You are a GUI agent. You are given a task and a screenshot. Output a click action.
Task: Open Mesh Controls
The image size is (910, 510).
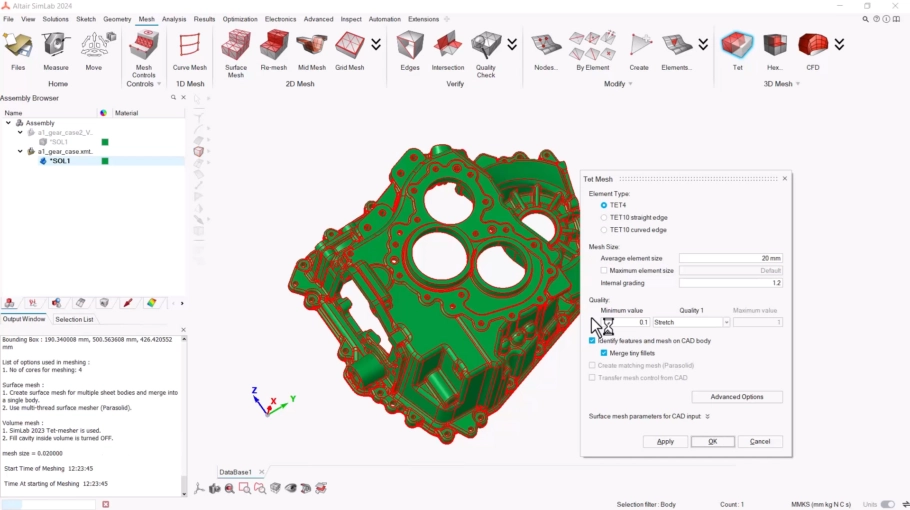tap(143, 53)
